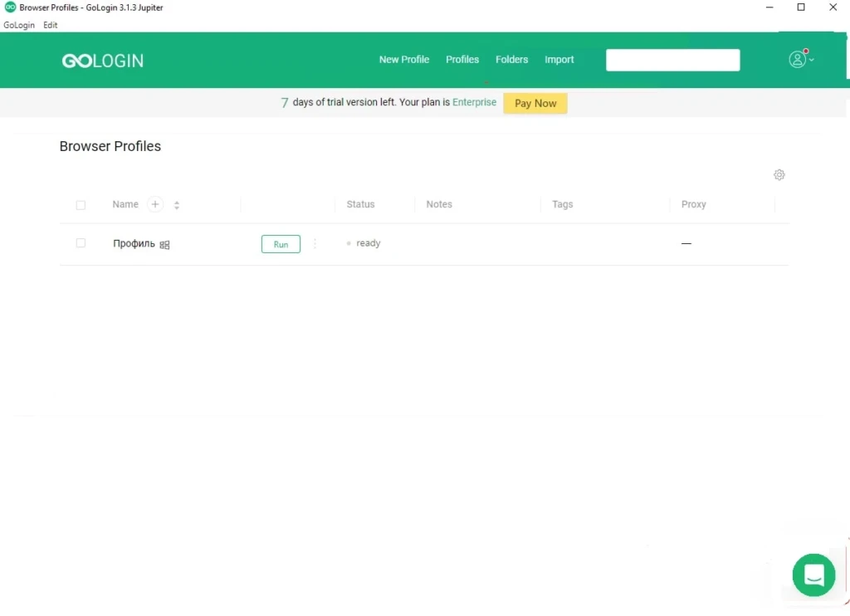Click the GoLogin logo in header
850x616 pixels.
(x=102, y=61)
